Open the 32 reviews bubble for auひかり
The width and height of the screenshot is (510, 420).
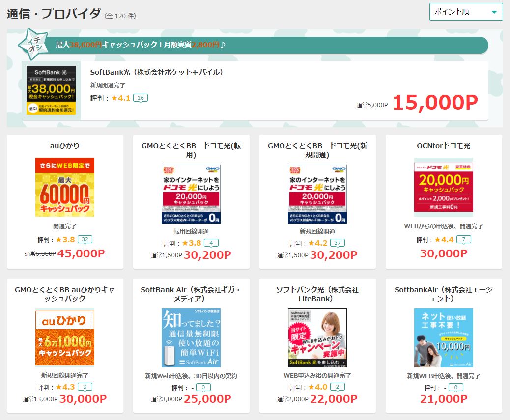[85, 240]
